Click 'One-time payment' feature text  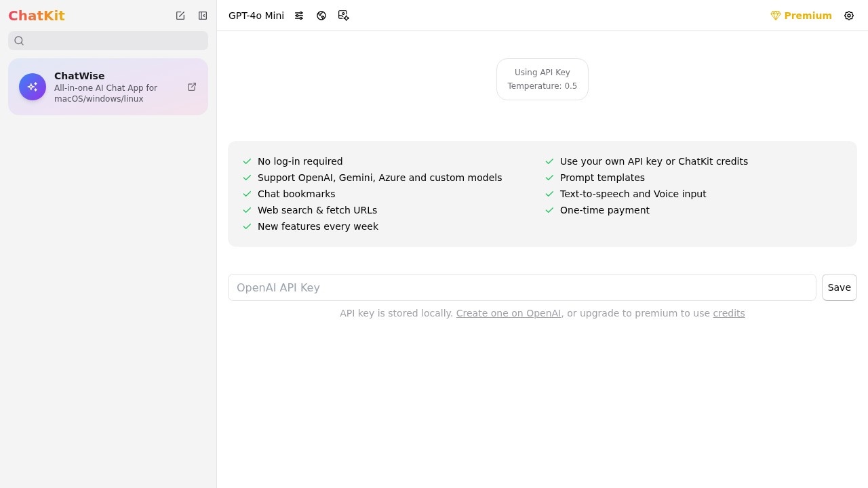click(605, 210)
